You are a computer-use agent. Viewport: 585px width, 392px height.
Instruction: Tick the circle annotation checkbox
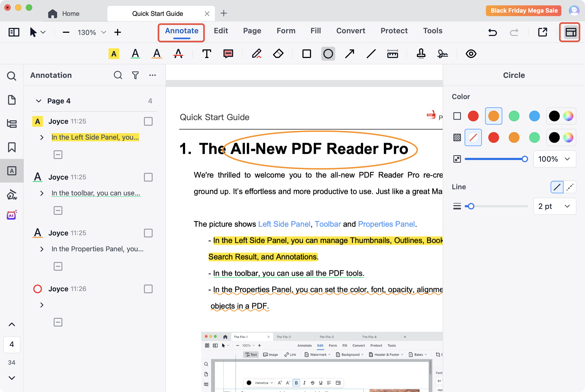click(148, 289)
